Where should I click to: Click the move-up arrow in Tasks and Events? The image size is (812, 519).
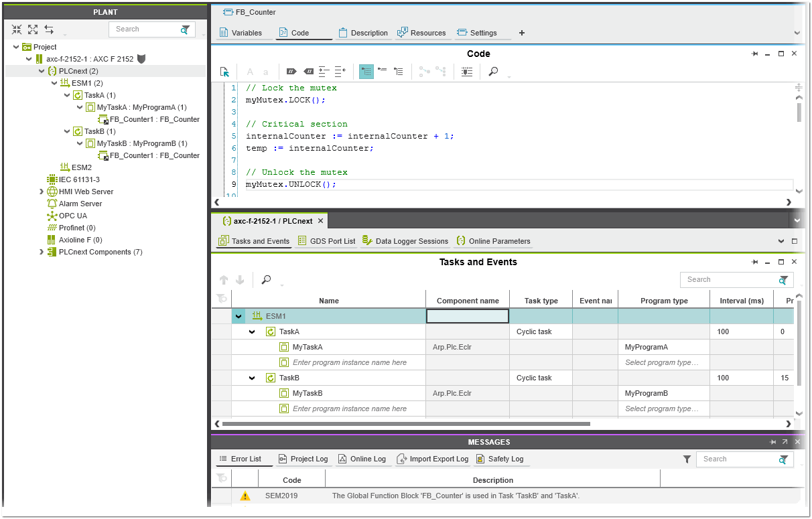tap(224, 280)
